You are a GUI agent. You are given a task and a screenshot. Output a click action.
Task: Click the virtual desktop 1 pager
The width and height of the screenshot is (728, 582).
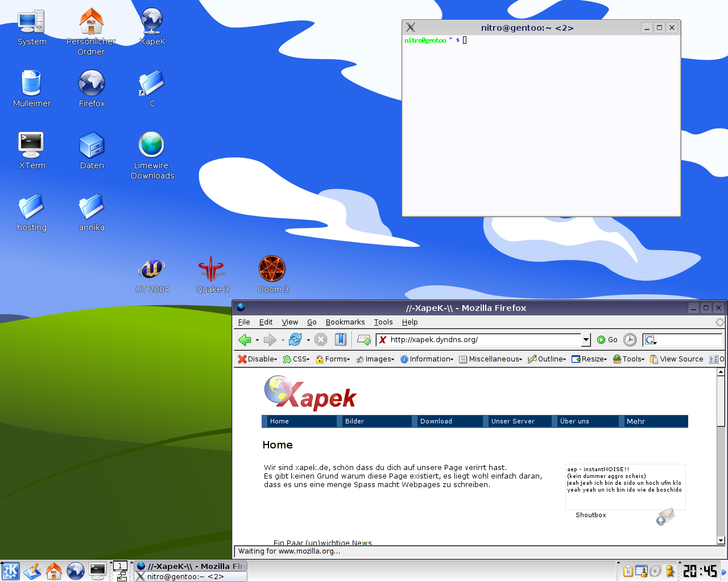tap(120, 566)
